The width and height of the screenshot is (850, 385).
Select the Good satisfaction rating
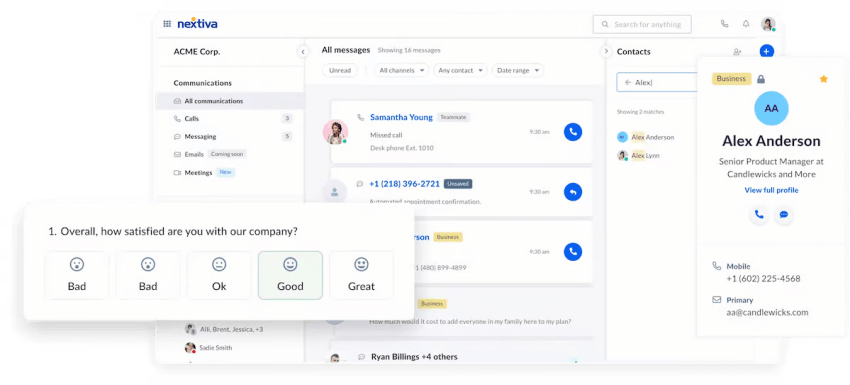pos(290,275)
